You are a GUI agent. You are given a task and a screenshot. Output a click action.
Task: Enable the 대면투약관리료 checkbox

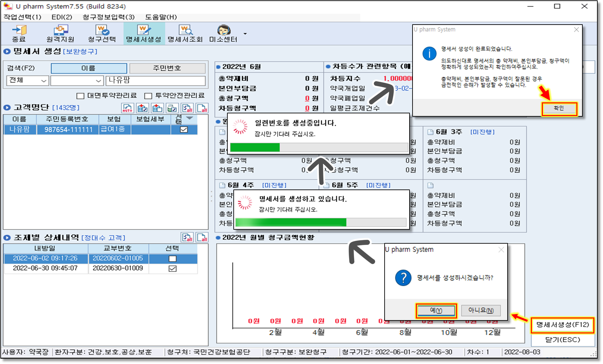click(x=80, y=96)
